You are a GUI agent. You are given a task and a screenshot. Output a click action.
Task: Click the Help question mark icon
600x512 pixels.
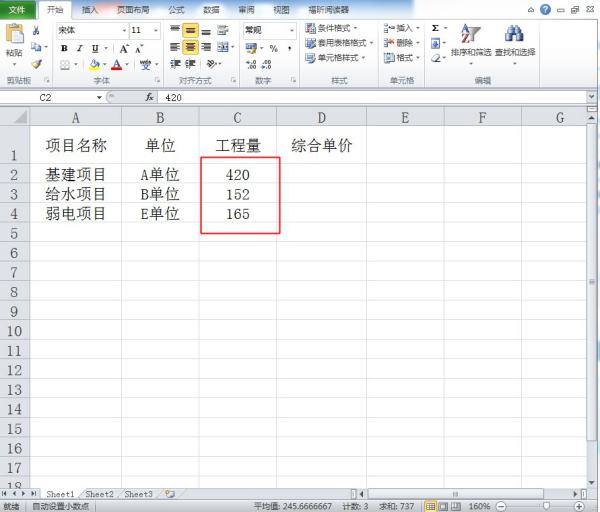click(x=545, y=10)
